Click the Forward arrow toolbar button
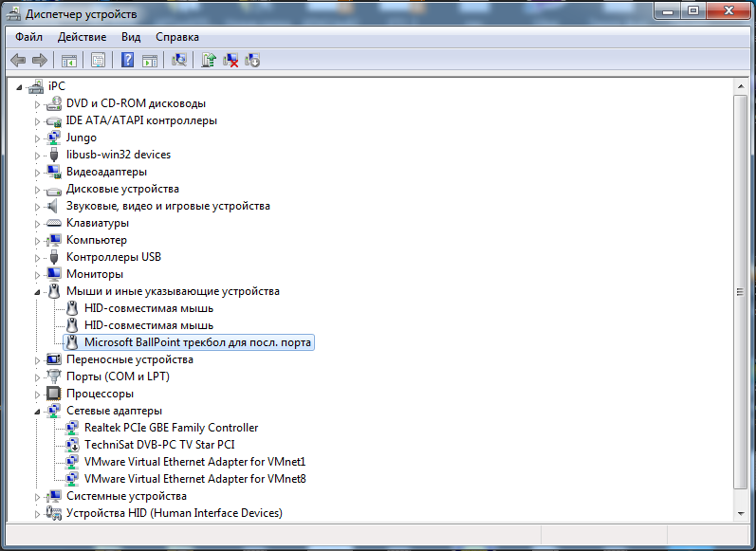Screen dimensions: 756x551 tap(40, 61)
